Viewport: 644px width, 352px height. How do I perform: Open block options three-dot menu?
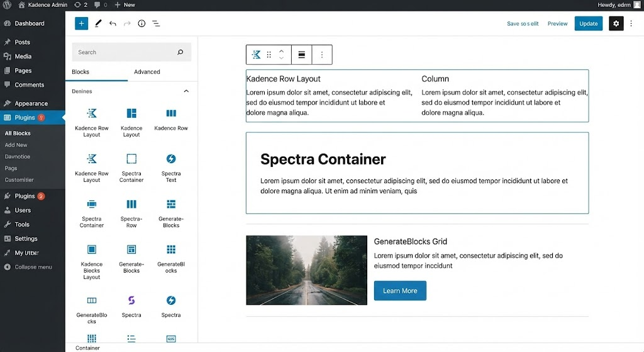[322, 55]
